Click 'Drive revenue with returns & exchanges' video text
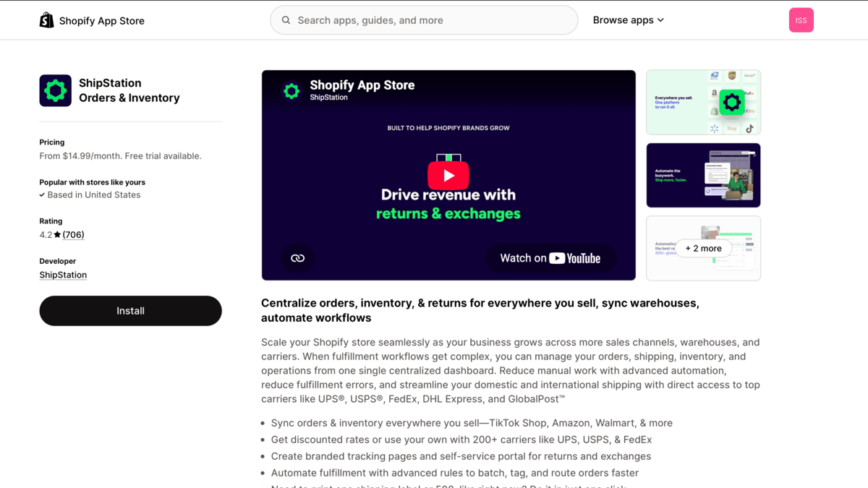This screenshot has height=488, width=868. [x=448, y=204]
